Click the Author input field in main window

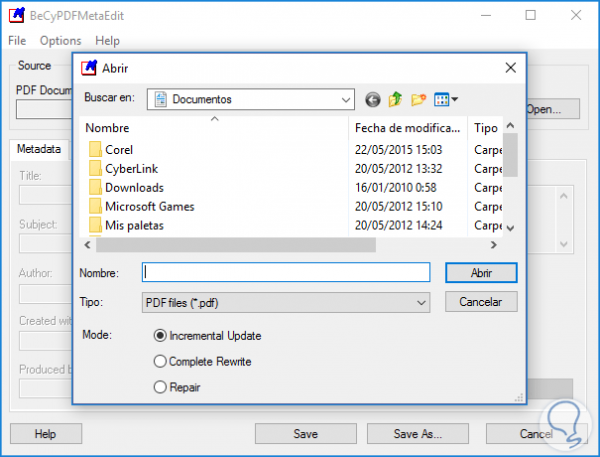pyautogui.click(x=46, y=294)
